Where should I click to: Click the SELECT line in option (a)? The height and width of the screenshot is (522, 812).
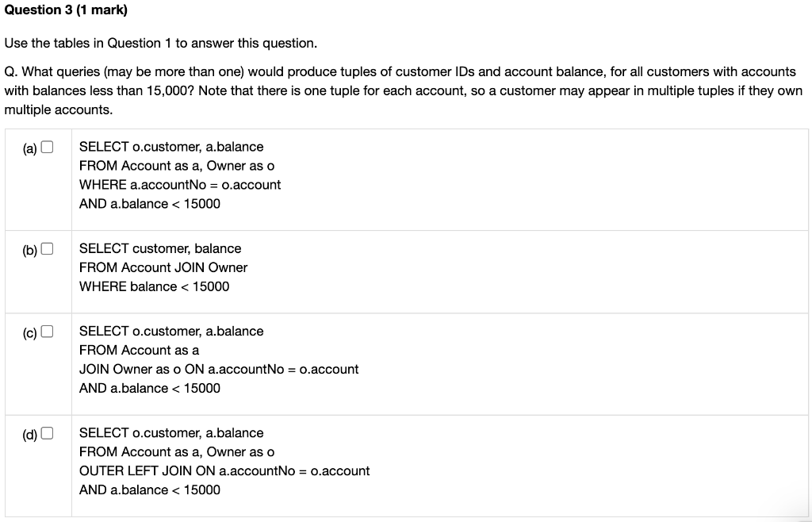point(170,146)
